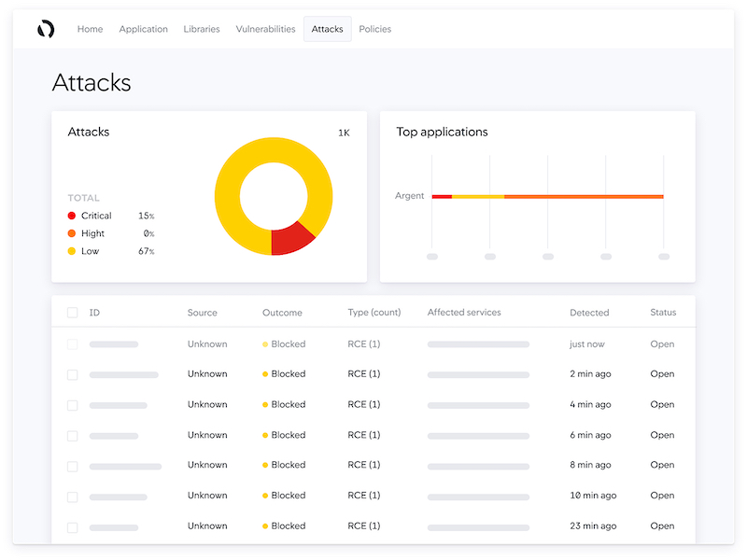This screenshot has height=560, width=747.
Task: Click the red segment of the Argent bar
Action: point(442,197)
